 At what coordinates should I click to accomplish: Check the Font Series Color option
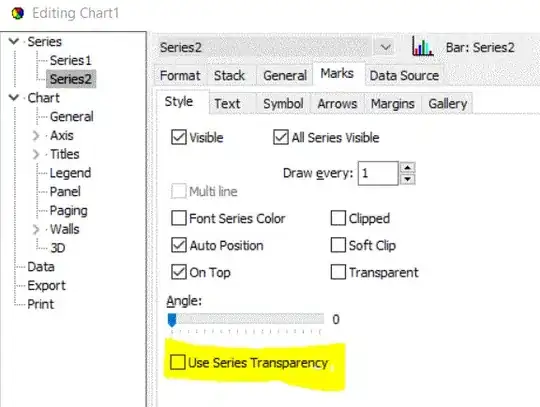pos(179,218)
